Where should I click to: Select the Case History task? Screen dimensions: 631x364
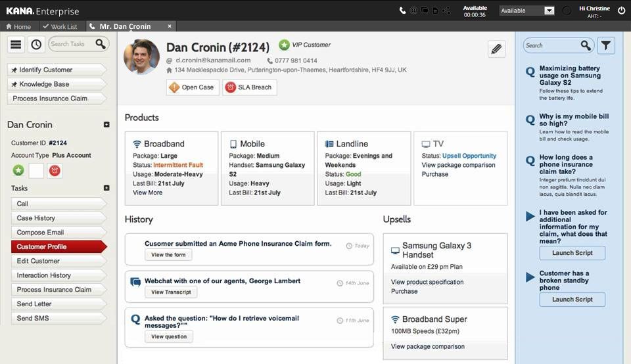click(x=58, y=218)
